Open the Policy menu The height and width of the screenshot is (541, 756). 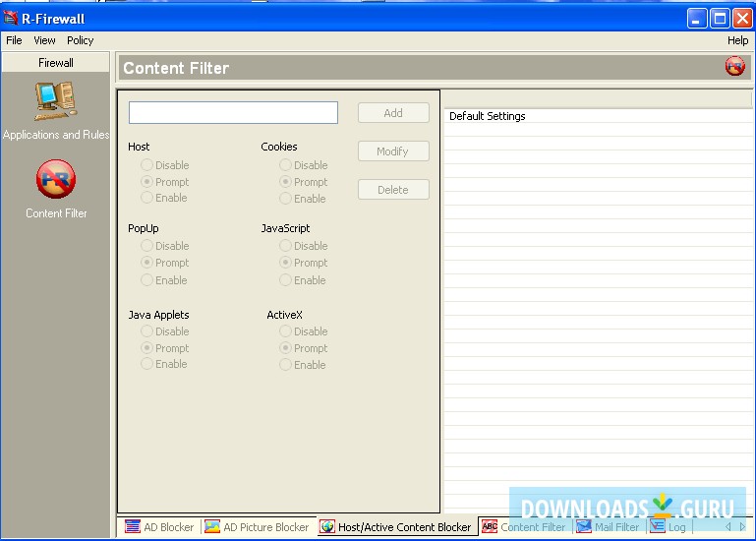point(80,40)
